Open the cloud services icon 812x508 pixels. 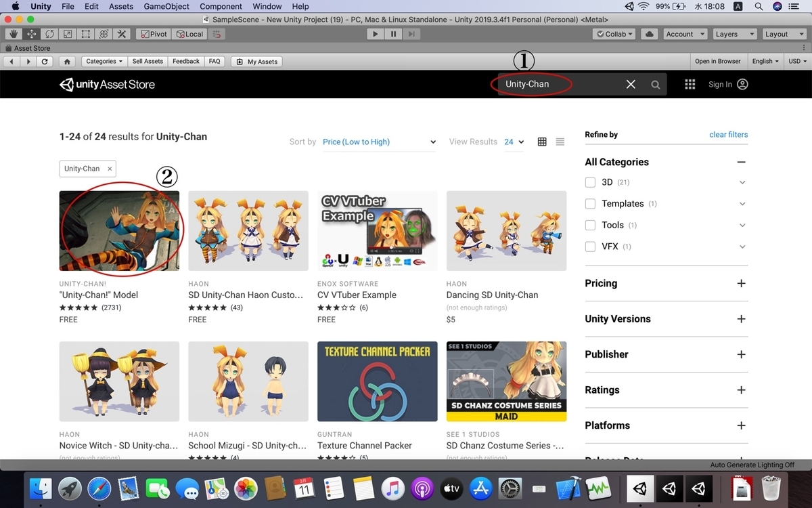pyautogui.click(x=650, y=34)
